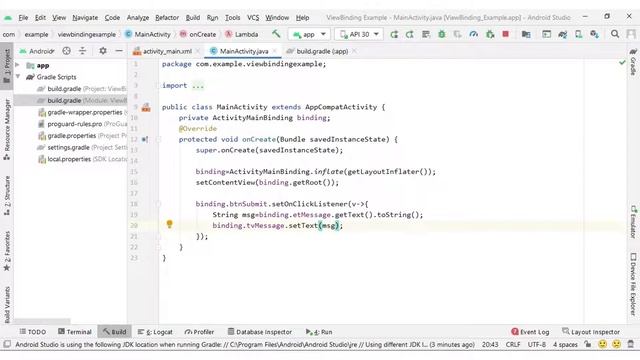The image size is (640, 360).
Task: Click Attach Debugger to Android Process icon
Action: click(x=490, y=34)
